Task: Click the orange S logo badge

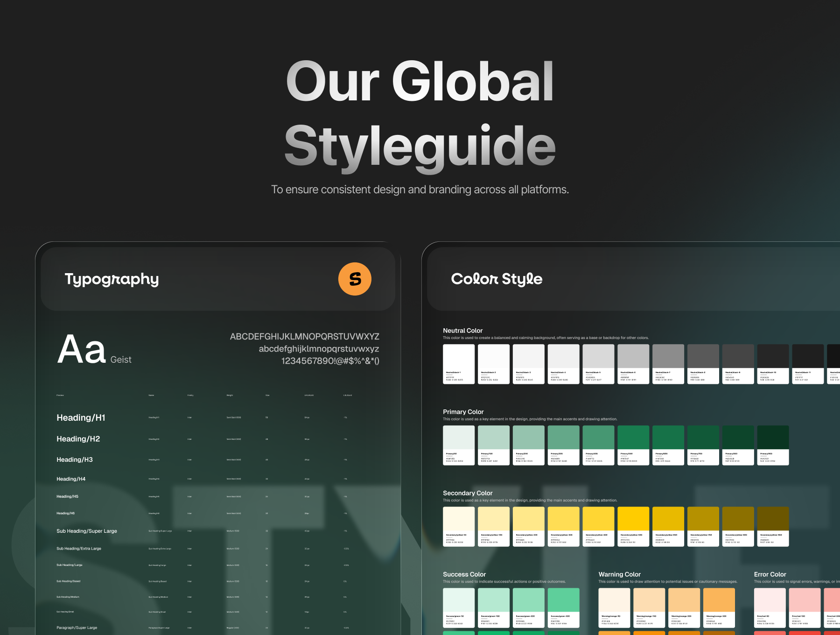Action: point(355,279)
